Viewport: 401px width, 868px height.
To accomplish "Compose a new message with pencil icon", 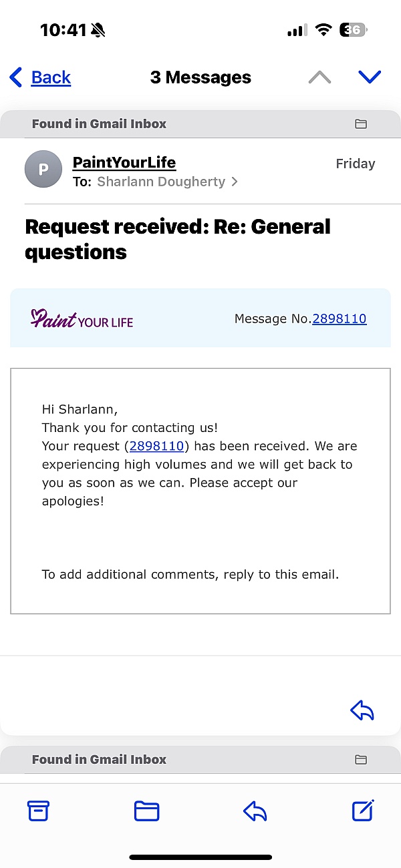I will [x=362, y=810].
